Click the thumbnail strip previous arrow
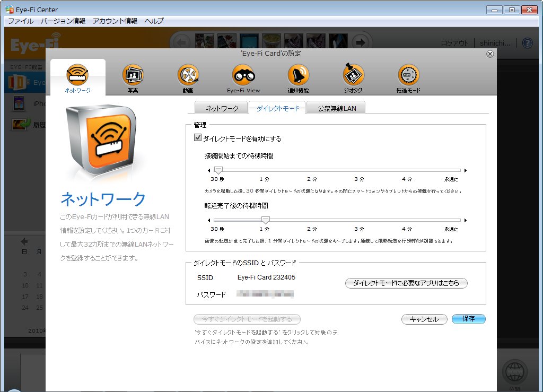The width and height of the screenshot is (543, 392). (181, 42)
